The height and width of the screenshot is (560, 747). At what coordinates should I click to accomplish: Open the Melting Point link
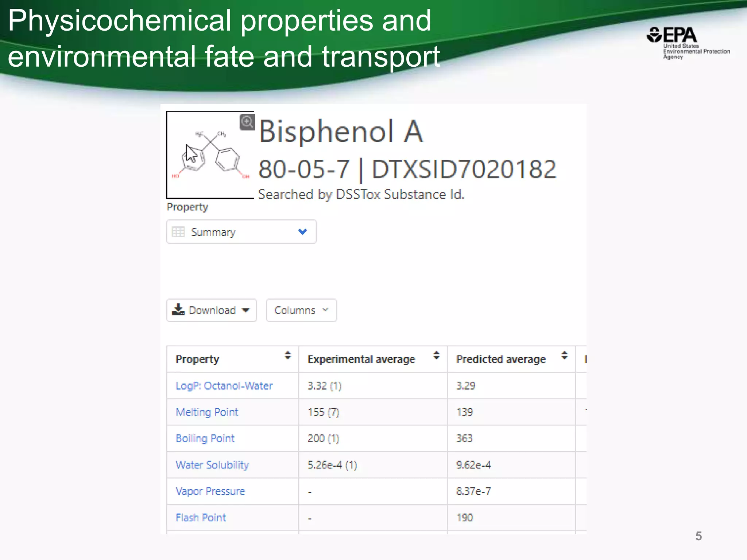tap(207, 412)
